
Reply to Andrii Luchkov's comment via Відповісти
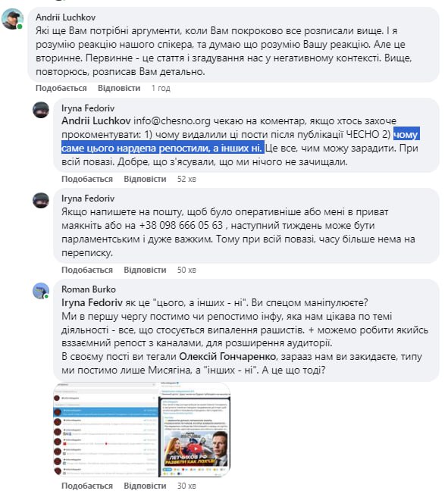119,88
